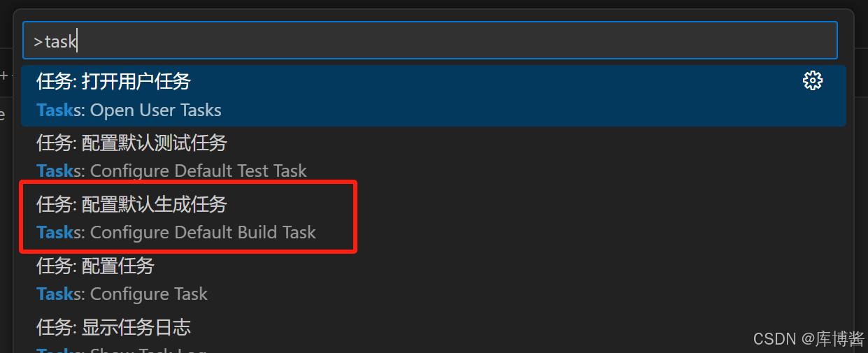
Task: Click the plus icon at left edge
Action: (3, 75)
